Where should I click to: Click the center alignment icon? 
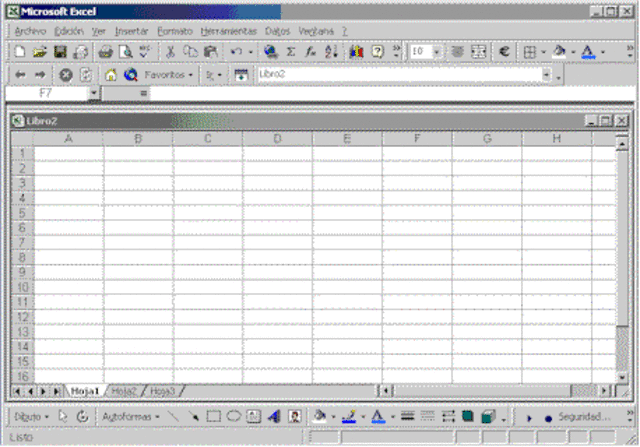(458, 52)
